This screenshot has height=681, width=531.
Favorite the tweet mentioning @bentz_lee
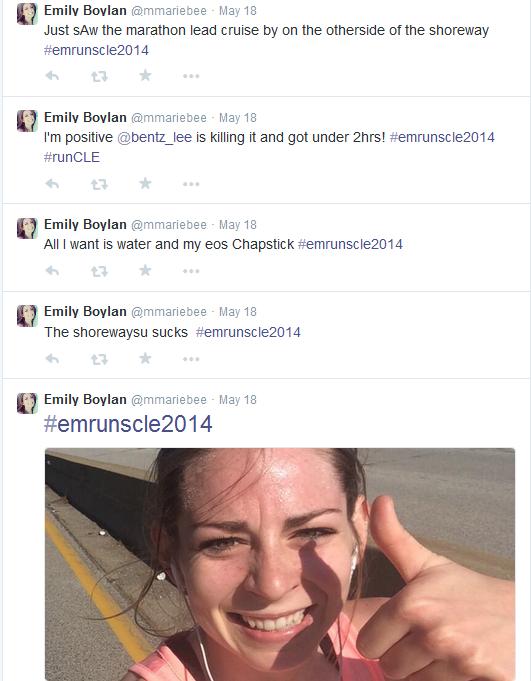145,183
